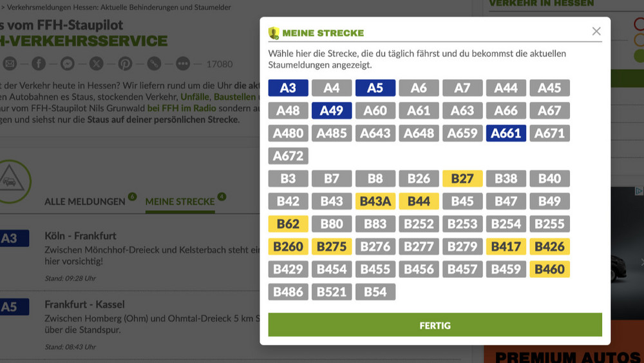Deselect the A661 route
This screenshot has width=644, height=363.
(x=506, y=133)
